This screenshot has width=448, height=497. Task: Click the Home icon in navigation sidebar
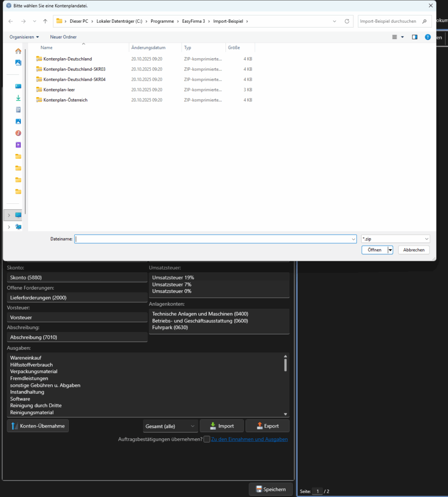pos(18,51)
